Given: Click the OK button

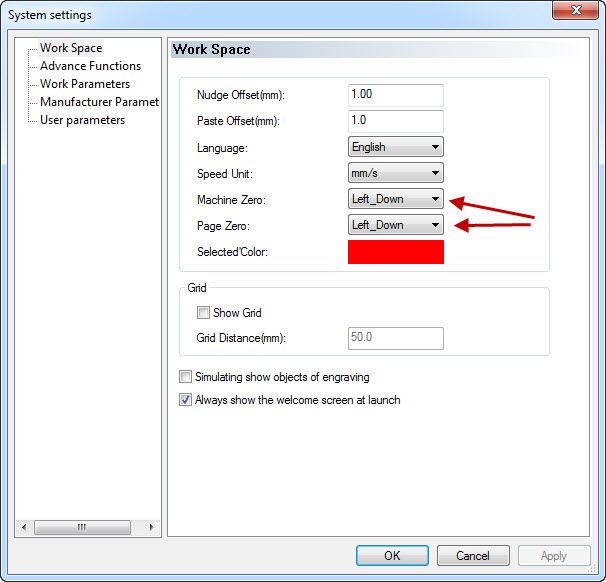Looking at the screenshot, I should tap(392, 556).
